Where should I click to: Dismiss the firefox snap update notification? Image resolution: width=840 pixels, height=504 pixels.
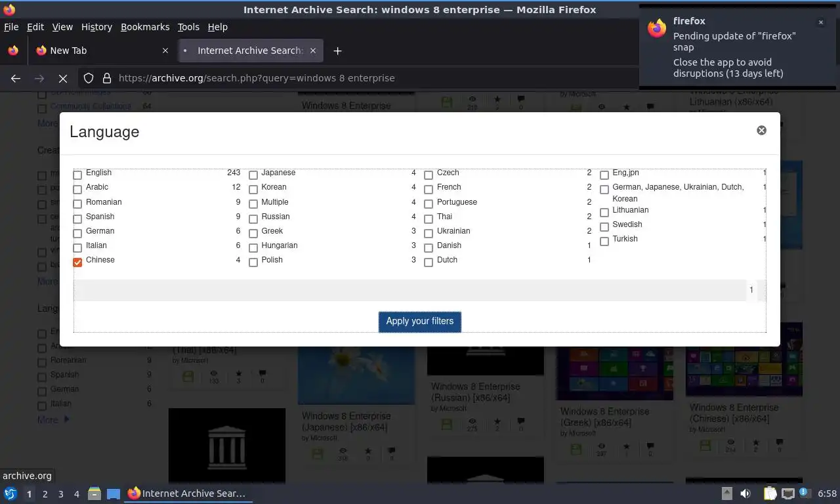pyautogui.click(x=820, y=22)
